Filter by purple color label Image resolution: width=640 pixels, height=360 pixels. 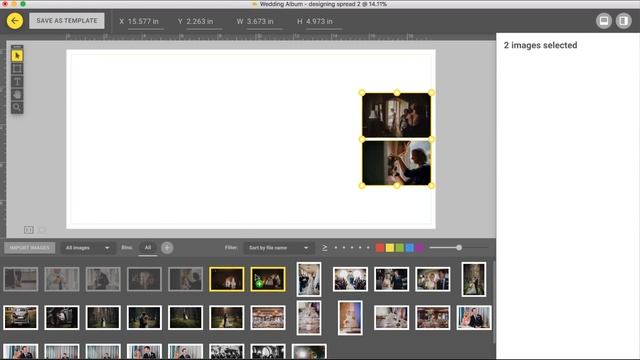point(420,248)
